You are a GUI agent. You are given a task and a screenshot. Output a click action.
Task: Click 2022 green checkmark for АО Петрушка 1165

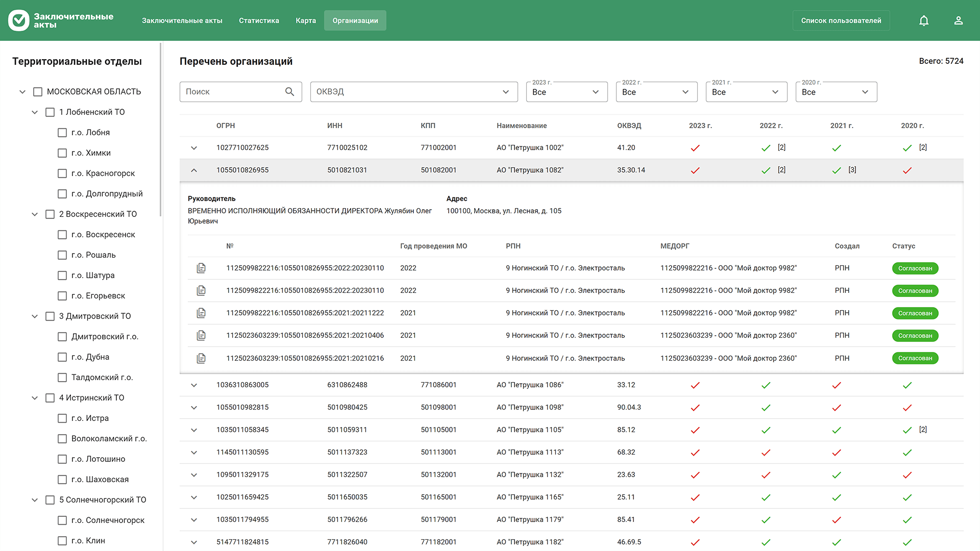[x=766, y=497]
